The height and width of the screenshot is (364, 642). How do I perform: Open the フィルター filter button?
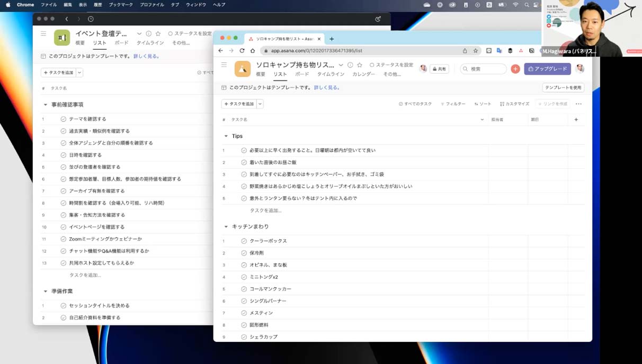pyautogui.click(x=453, y=104)
